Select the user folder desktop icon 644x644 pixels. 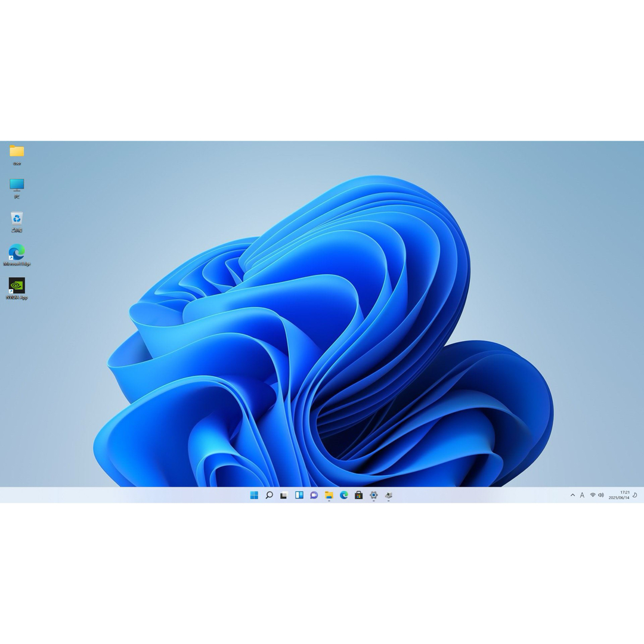point(17,155)
